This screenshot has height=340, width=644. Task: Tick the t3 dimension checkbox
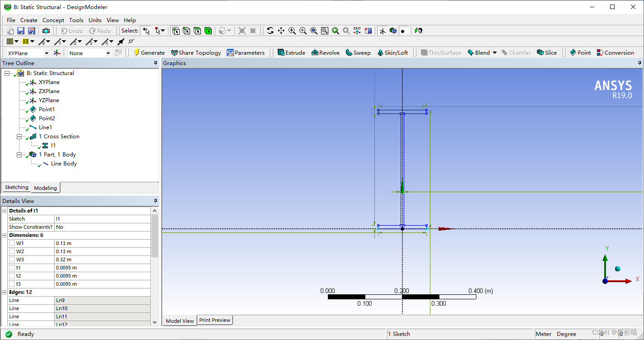(12, 284)
